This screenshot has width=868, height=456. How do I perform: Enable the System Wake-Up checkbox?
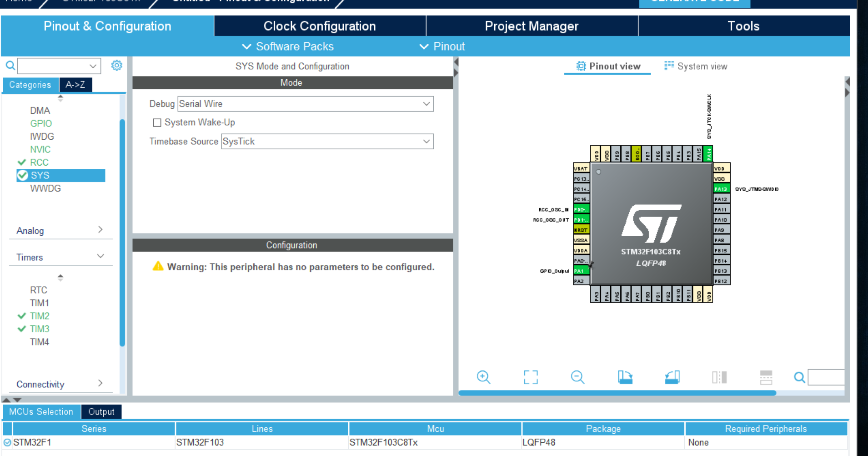[x=157, y=122]
